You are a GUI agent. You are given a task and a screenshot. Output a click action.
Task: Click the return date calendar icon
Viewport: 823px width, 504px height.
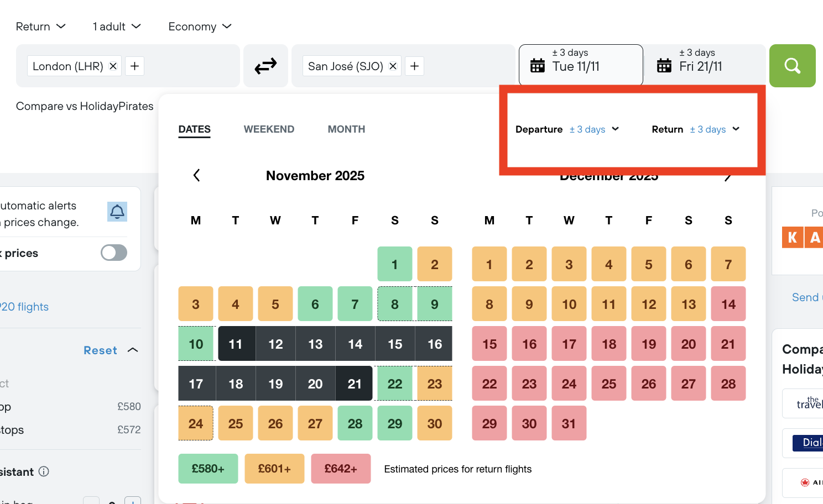[x=664, y=66]
